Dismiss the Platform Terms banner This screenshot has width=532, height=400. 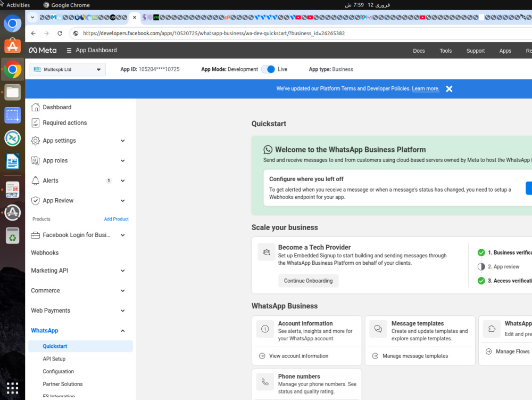[449, 89]
